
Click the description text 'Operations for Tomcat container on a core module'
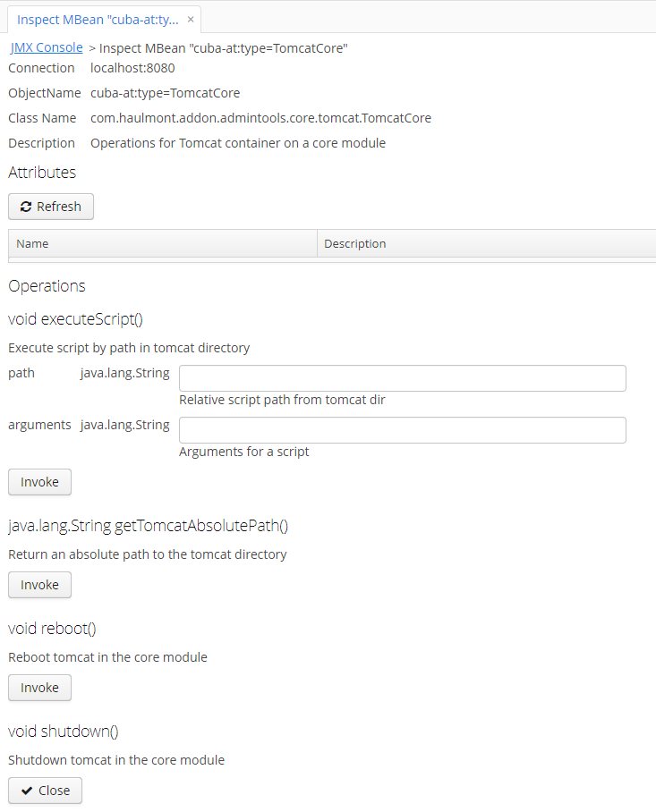pyautogui.click(x=238, y=143)
